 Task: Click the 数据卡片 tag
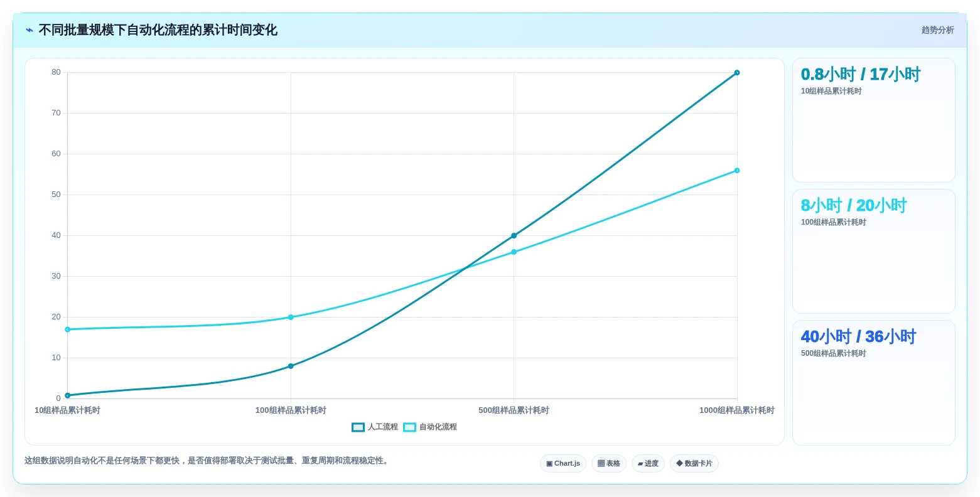tap(694, 464)
